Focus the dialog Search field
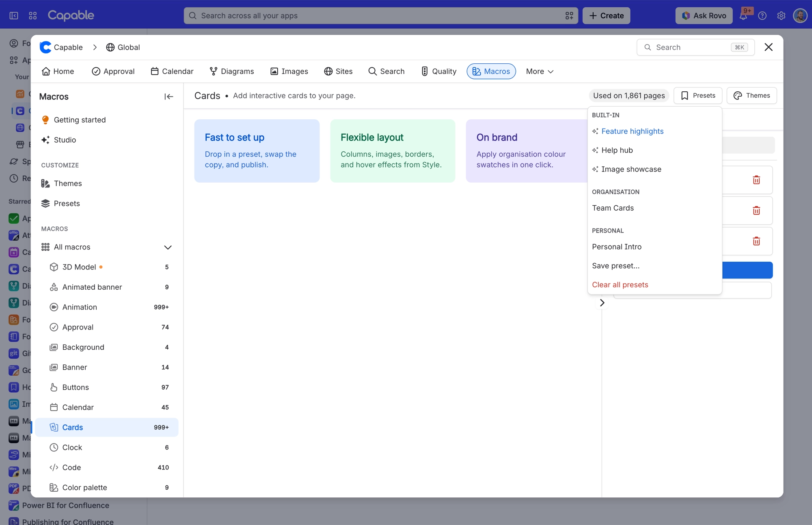The width and height of the screenshot is (812, 525). point(695,47)
